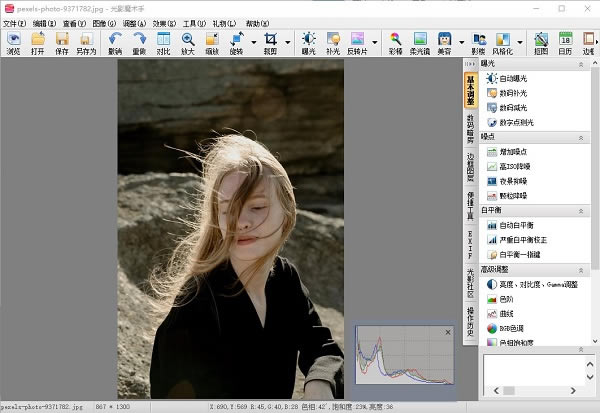Click 严重白平衡校正 option
The width and height of the screenshot is (600, 413).
517,240
